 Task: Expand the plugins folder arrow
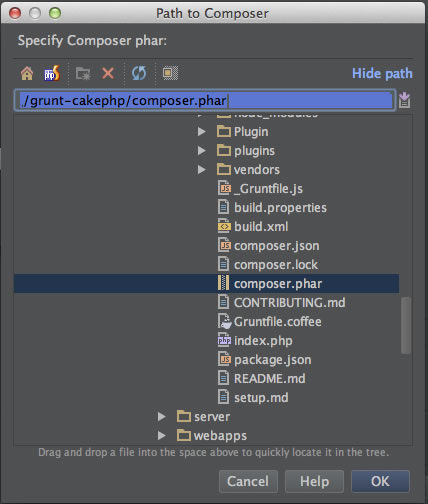pos(201,151)
